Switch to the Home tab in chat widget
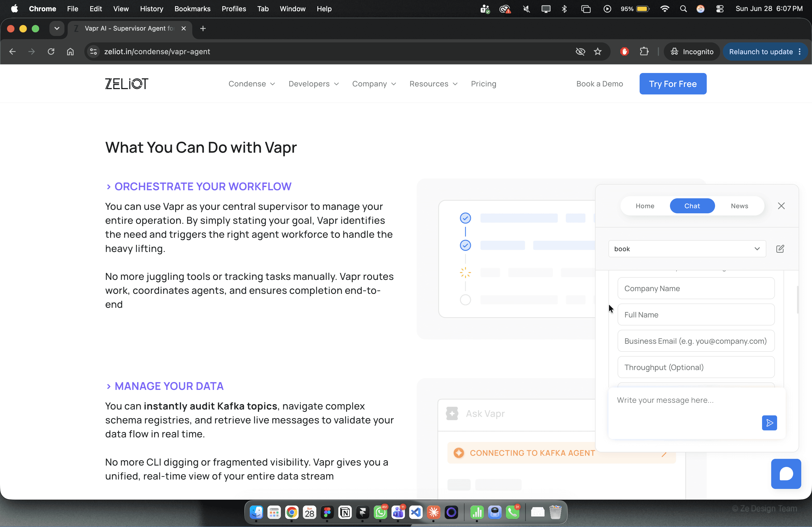Screen dimensions: 812x527 (645, 206)
